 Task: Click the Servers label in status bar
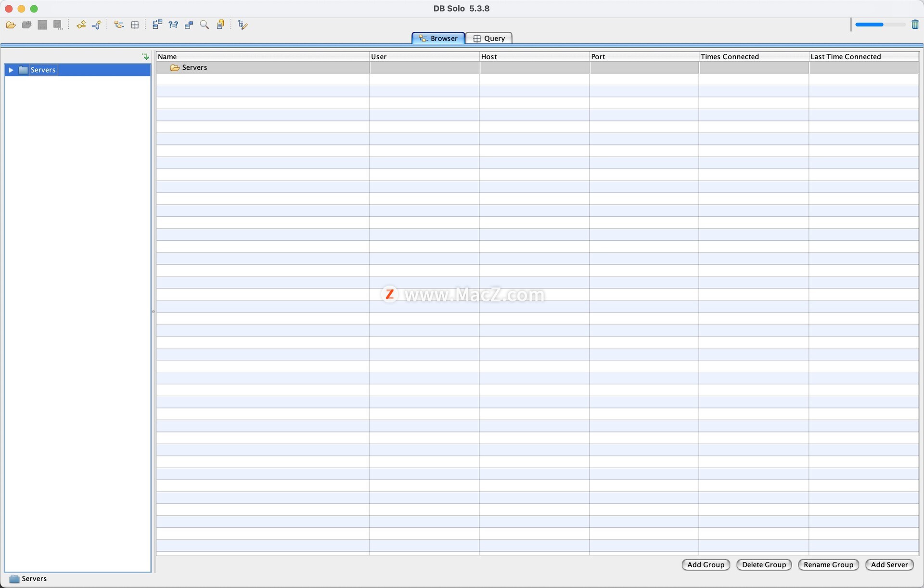coord(34,579)
